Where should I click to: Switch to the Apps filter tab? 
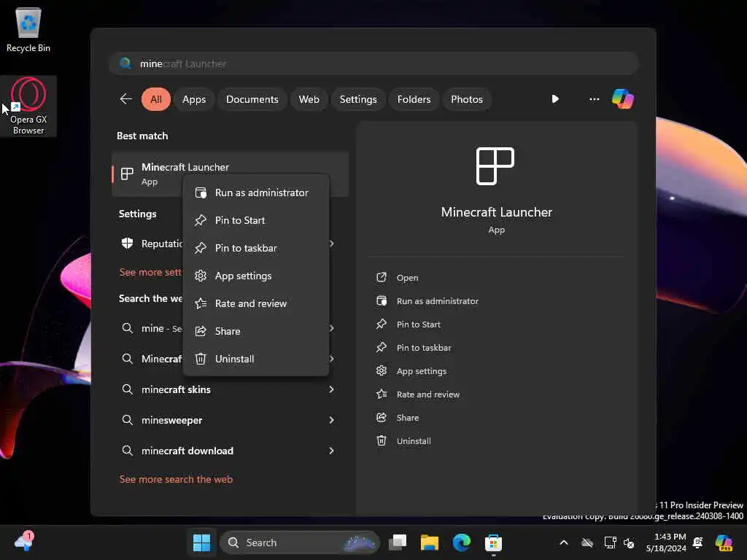coord(194,99)
